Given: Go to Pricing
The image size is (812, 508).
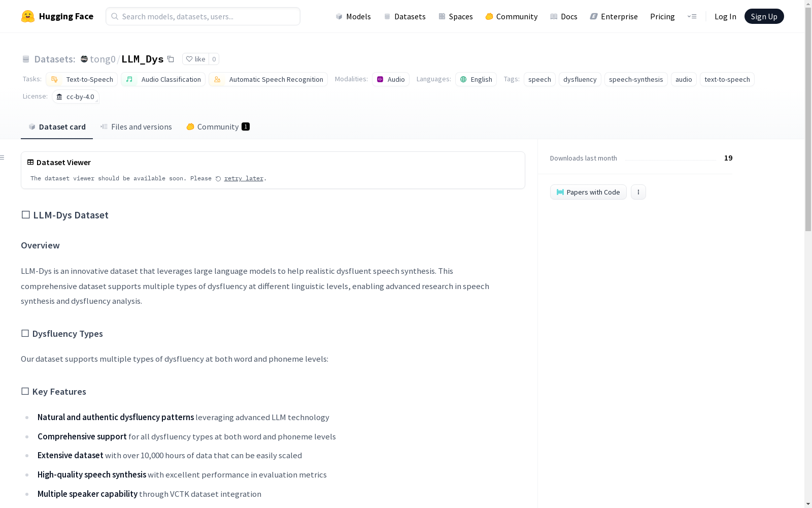Looking at the screenshot, I should [662, 16].
